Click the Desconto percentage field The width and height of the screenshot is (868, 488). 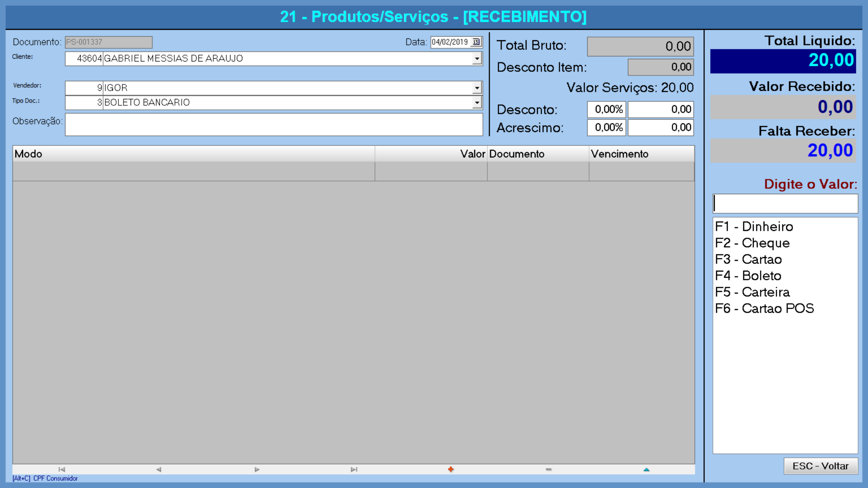pyautogui.click(x=606, y=109)
